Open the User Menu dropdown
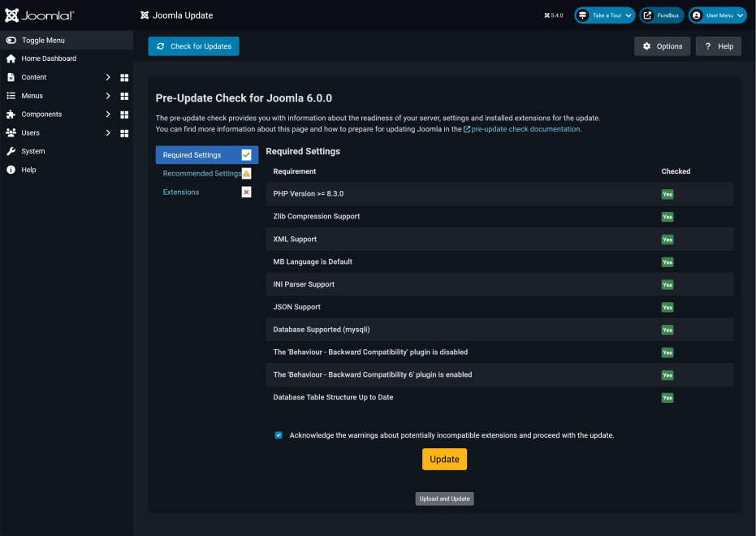Screen dimensions: 756x536 pos(717,15)
